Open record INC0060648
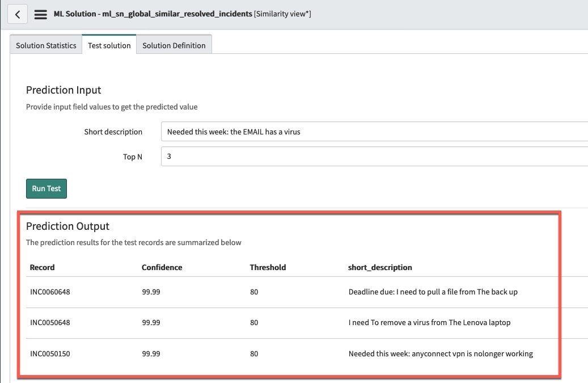The height and width of the screenshot is (383, 588). [50, 292]
